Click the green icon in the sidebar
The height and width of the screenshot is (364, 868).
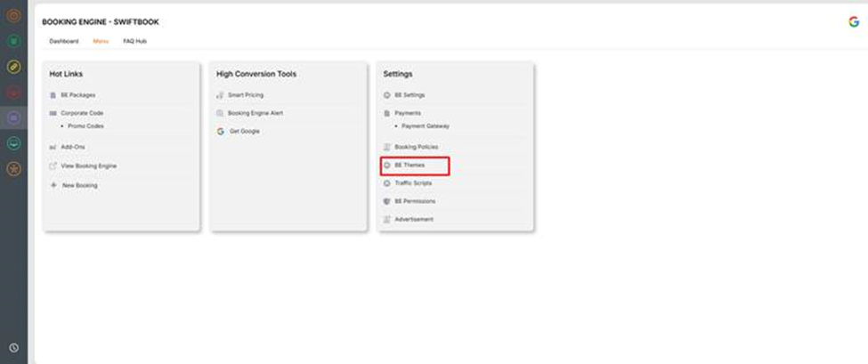tap(13, 41)
